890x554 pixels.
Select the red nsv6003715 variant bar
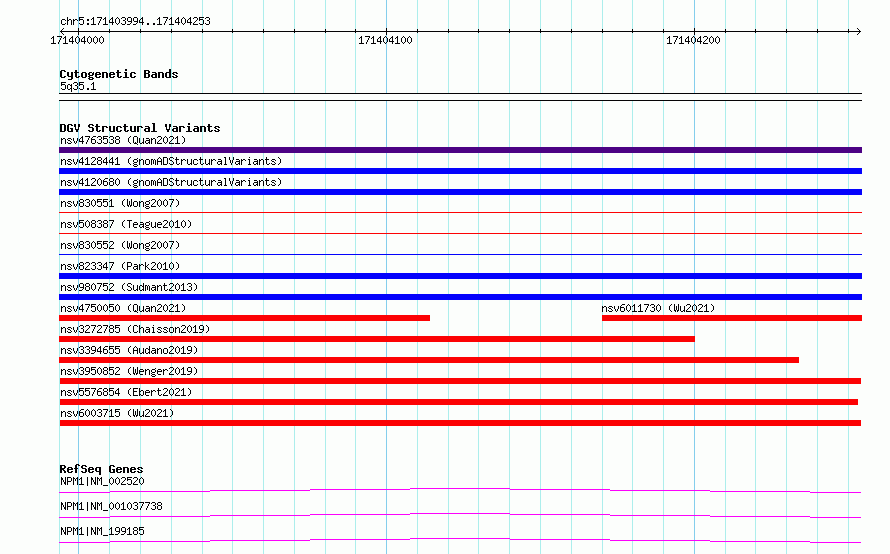click(460, 423)
